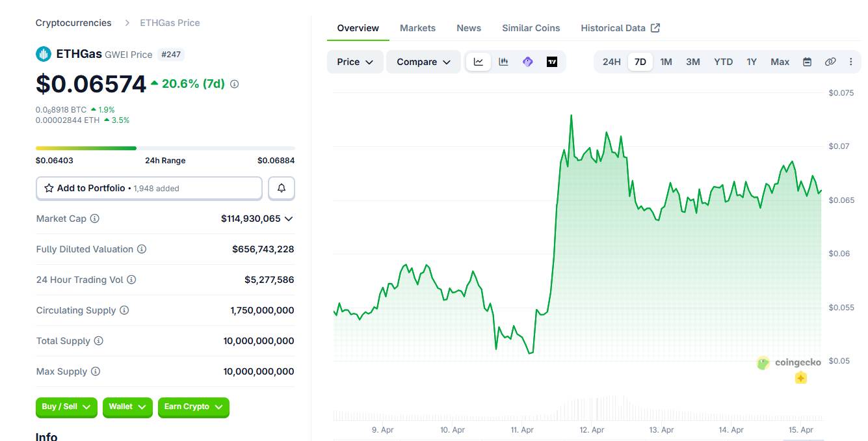Expand the Compare dropdown

click(x=423, y=62)
